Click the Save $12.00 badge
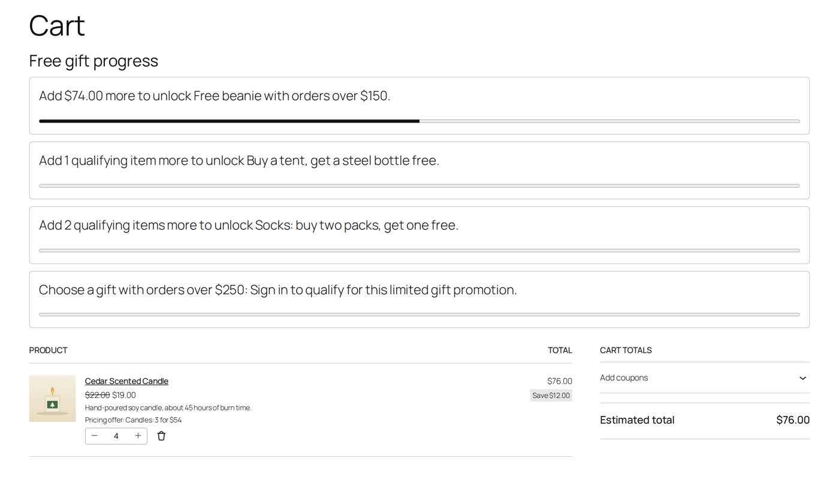The width and height of the screenshot is (839, 504). coord(551,396)
